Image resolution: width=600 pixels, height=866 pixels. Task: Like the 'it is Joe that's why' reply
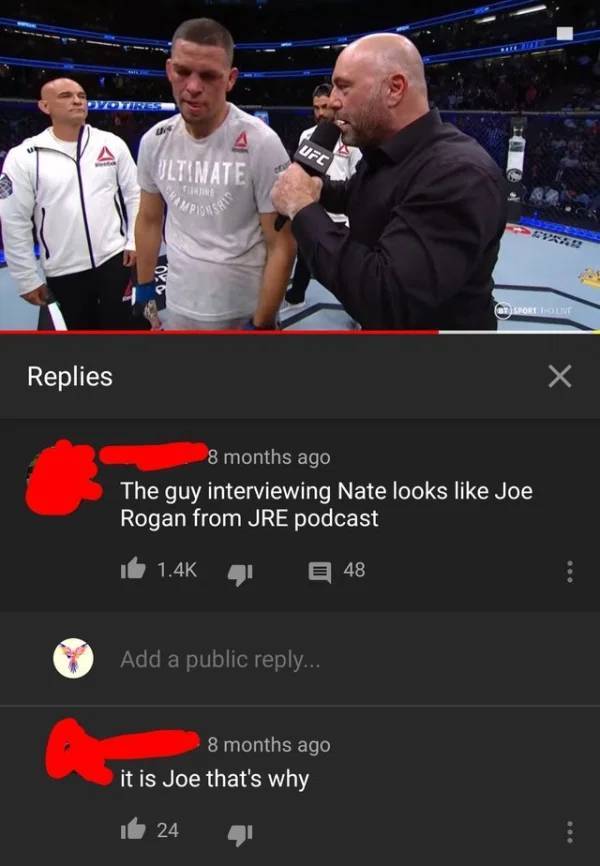tap(133, 828)
